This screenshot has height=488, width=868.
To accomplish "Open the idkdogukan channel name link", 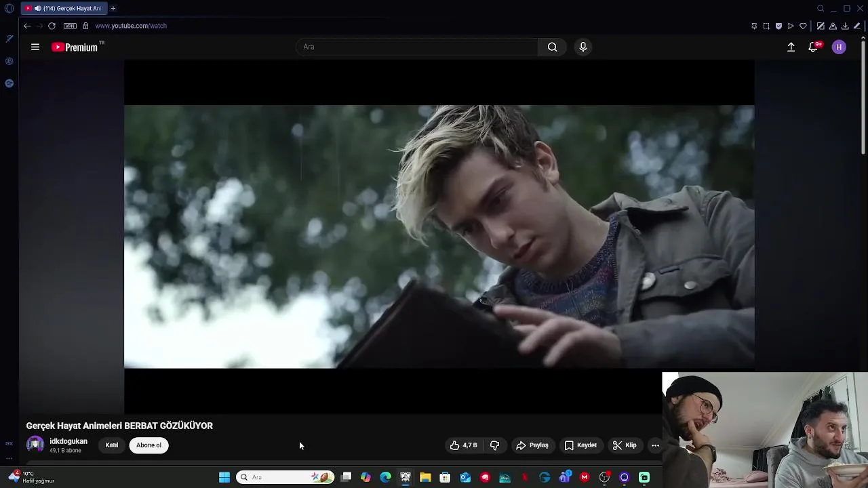I will pos(68,441).
